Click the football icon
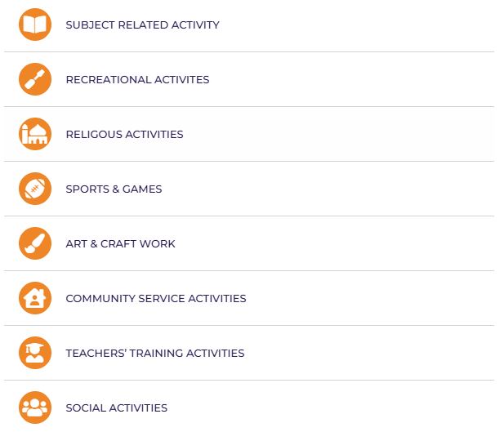The width and height of the screenshot is (504, 432). click(35, 189)
